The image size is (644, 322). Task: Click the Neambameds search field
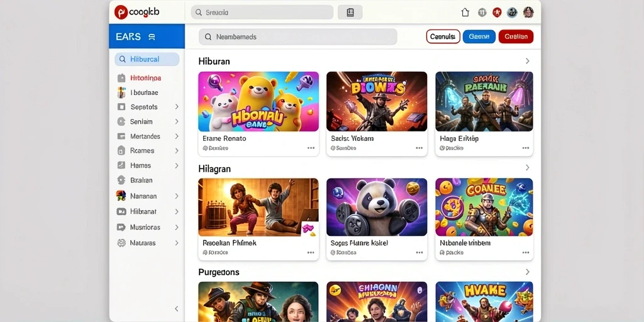297,36
